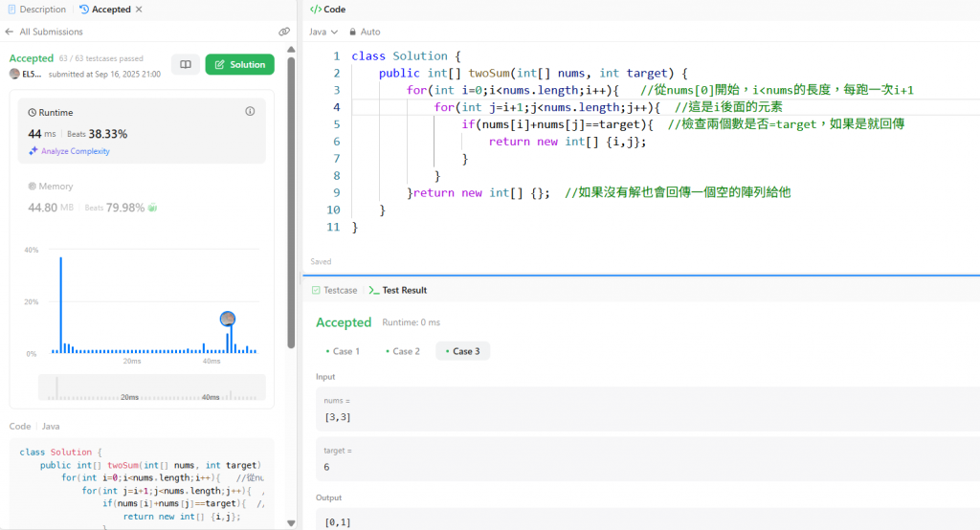Viewport: 980px width, 530px height.
Task: Click the tallest bar in runtime distribution chart
Action: click(x=60, y=305)
